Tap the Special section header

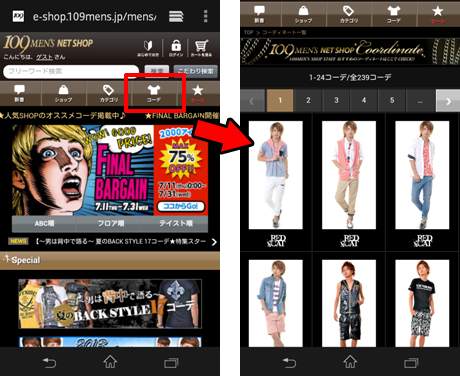pyautogui.click(x=110, y=260)
